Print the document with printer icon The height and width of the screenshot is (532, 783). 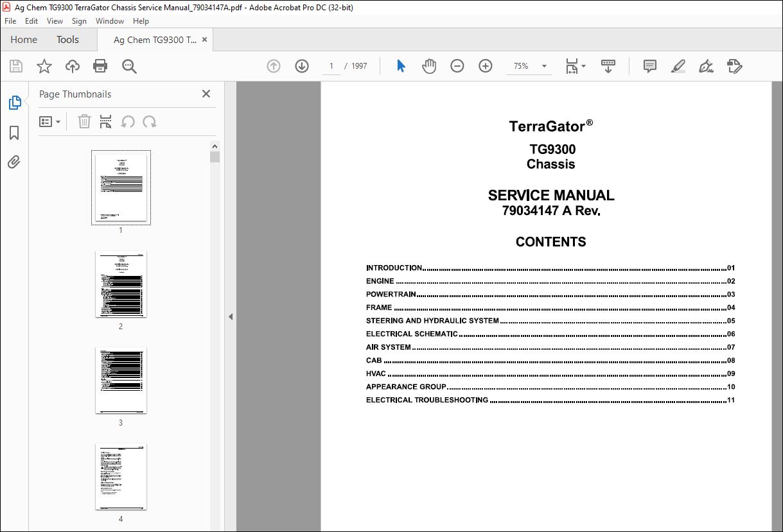coord(100,66)
